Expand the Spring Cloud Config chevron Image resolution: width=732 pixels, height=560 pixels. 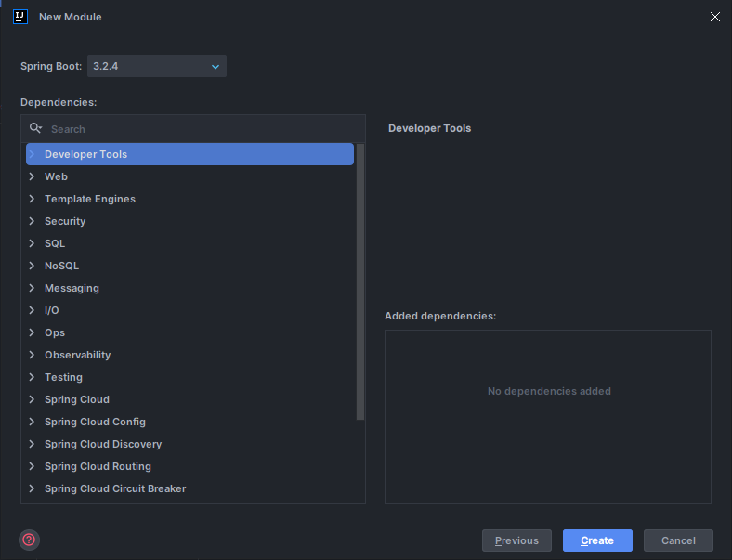coord(32,422)
